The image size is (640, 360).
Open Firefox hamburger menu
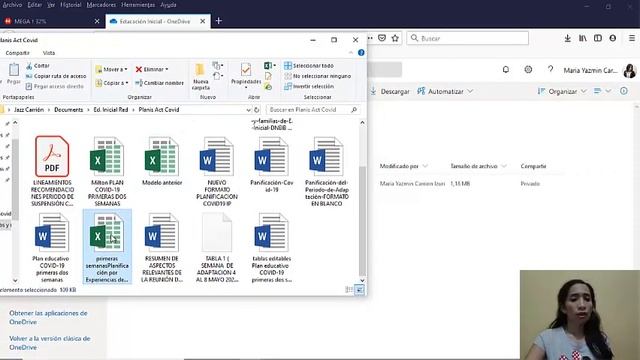631,38
